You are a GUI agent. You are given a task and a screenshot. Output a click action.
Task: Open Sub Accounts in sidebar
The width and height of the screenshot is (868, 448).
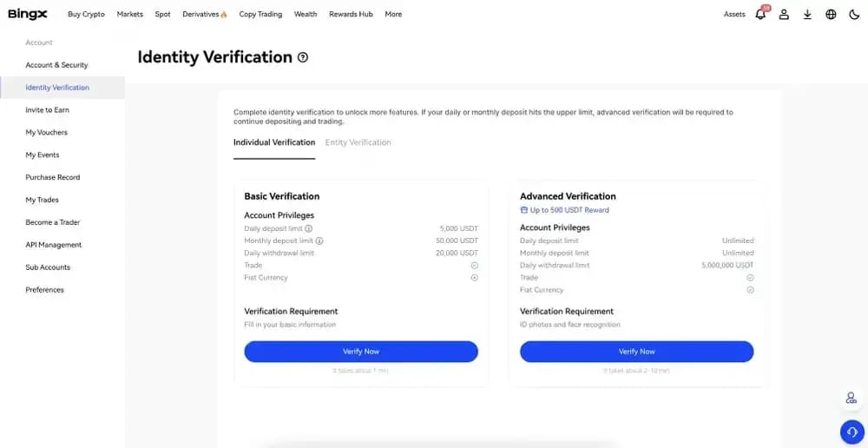48,267
